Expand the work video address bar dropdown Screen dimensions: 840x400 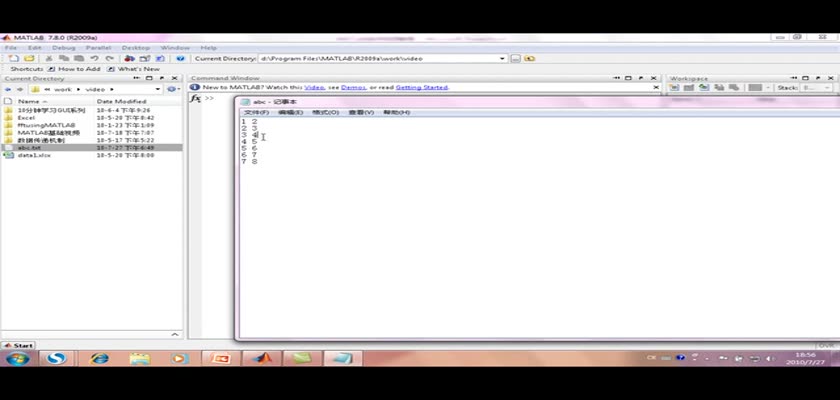point(158,89)
